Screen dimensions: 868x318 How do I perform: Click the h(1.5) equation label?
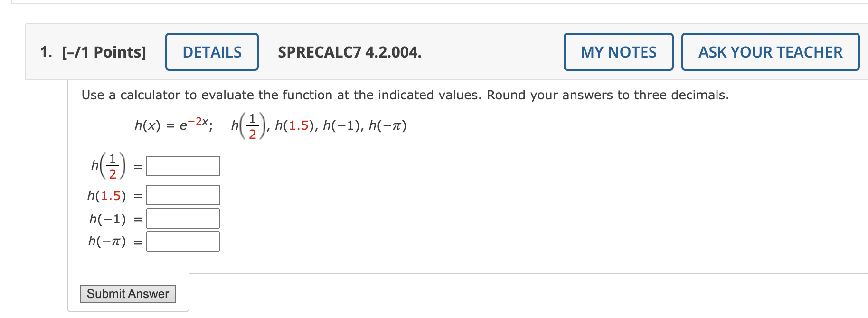pos(106,195)
